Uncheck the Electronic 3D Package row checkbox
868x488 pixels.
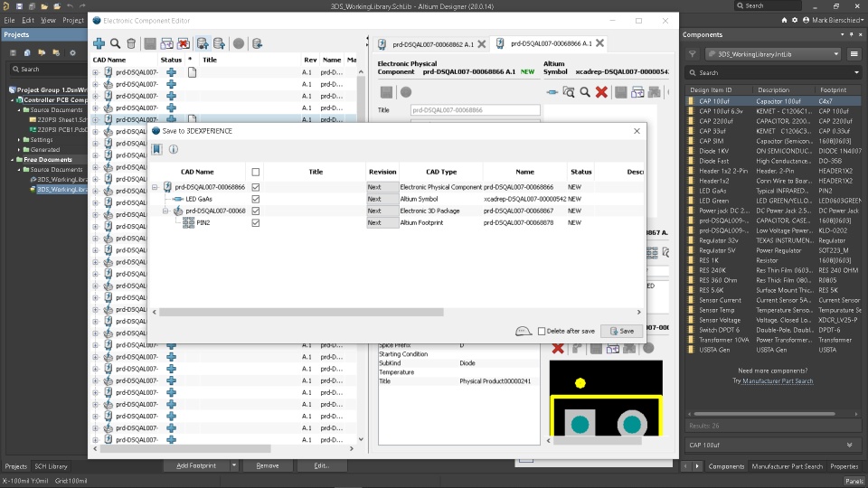[255, 211]
